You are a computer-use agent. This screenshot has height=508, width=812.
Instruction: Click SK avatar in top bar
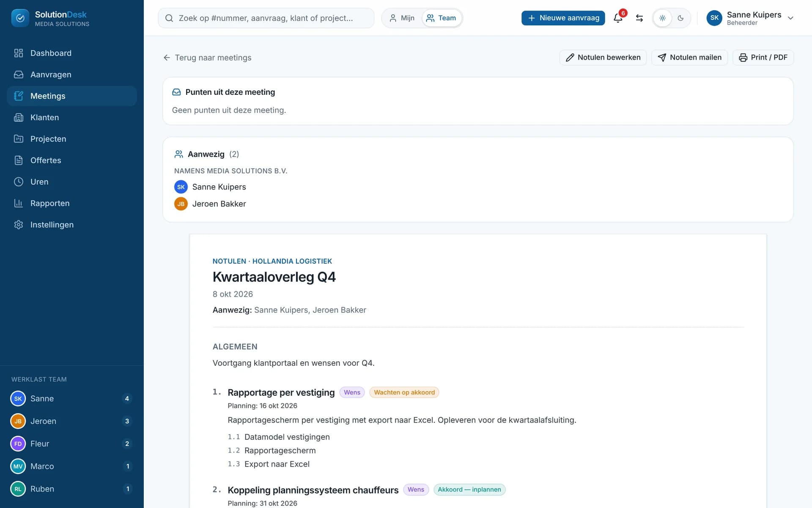click(x=714, y=18)
